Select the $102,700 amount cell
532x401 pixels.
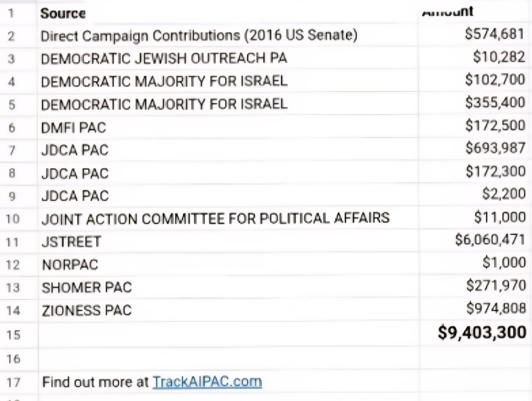click(495, 80)
